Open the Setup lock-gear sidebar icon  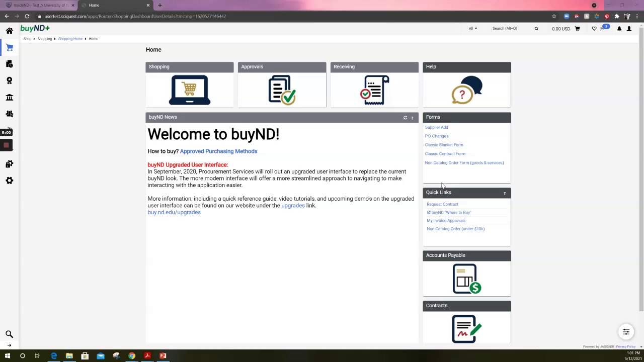(9, 164)
